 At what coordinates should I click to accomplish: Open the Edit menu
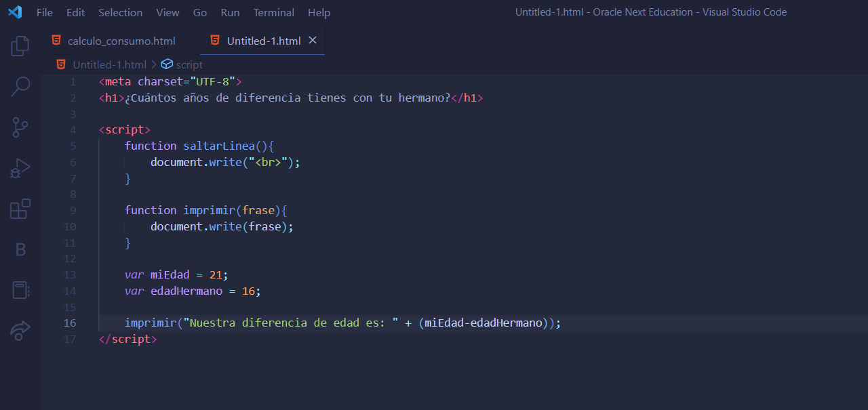coord(76,12)
